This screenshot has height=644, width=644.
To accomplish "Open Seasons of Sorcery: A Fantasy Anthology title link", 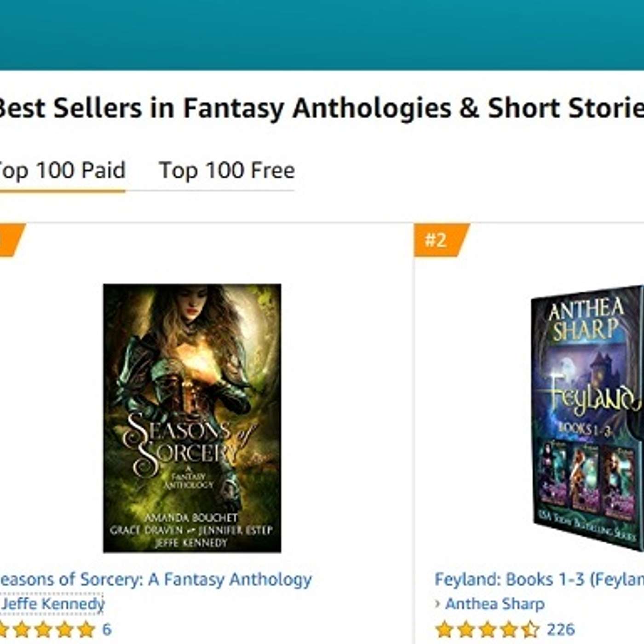I will [155, 580].
